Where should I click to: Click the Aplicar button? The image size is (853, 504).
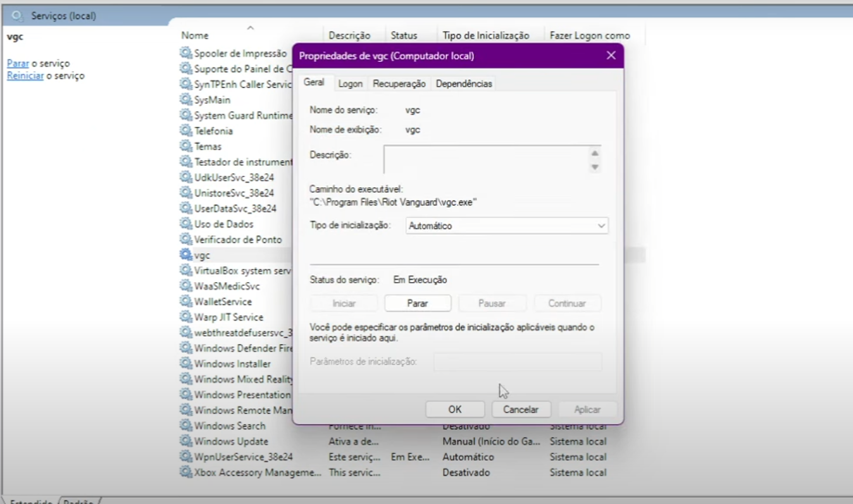tap(587, 409)
